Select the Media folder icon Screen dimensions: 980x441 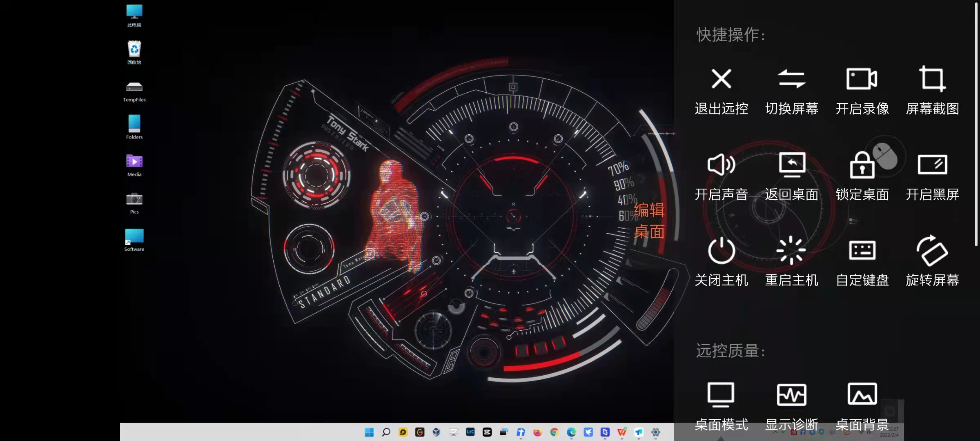[x=134, y=165]
